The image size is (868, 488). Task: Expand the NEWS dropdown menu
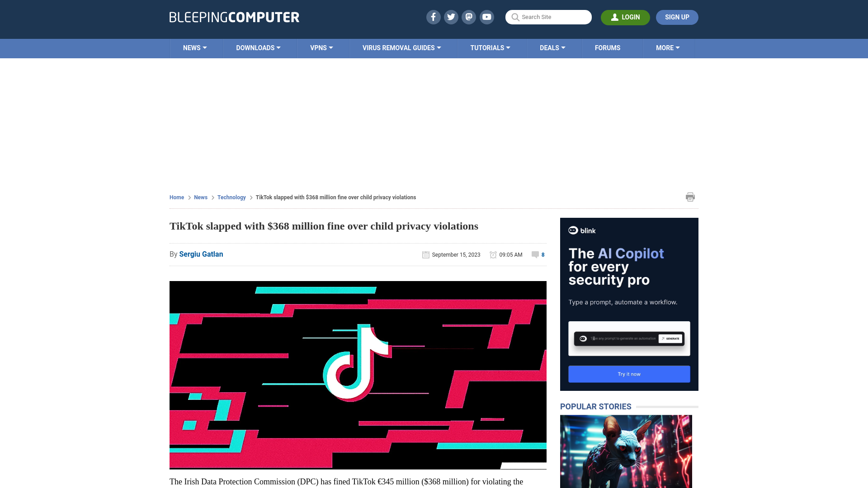tap(194, 47)
